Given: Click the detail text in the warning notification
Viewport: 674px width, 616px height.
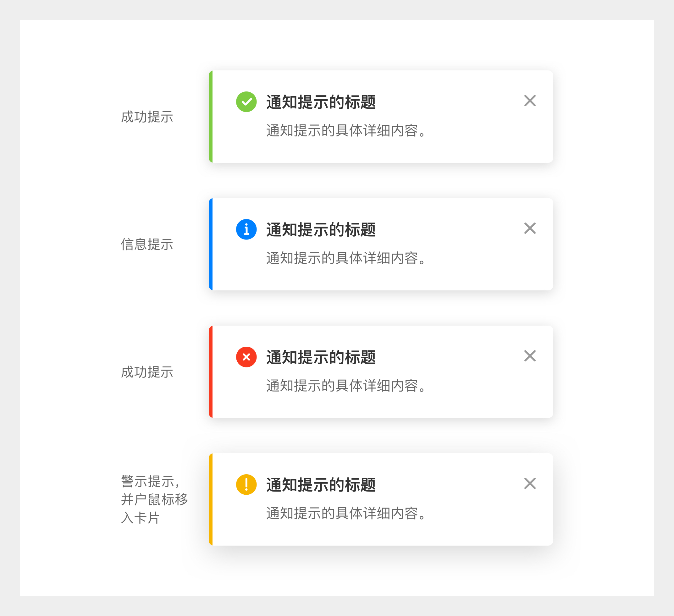Looking at the screenshot, I should tap(346, 513).
